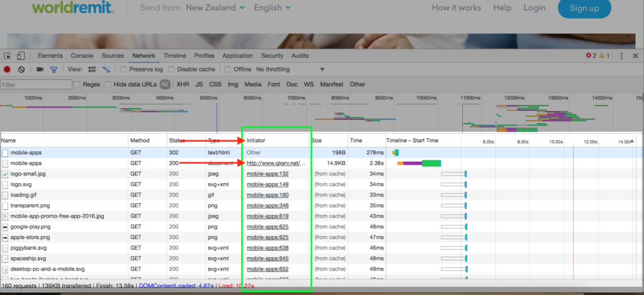This screenshot has width=644, height=295.
Task: Enable the Disable cache checkbox
Action: click(x=171, y=69)
